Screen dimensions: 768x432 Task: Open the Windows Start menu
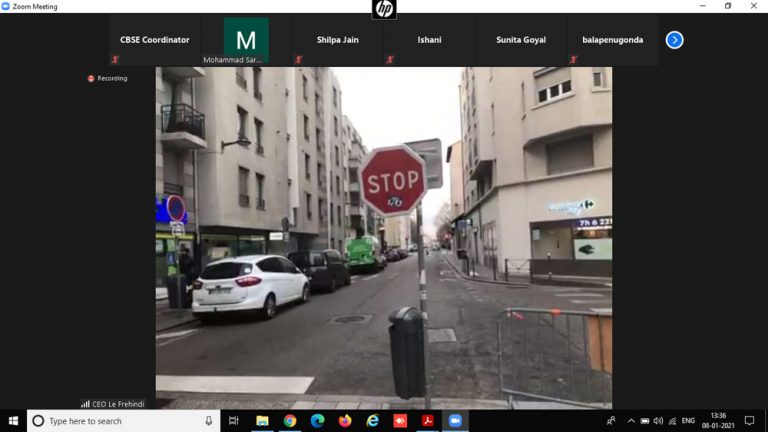tap(13, 421)
